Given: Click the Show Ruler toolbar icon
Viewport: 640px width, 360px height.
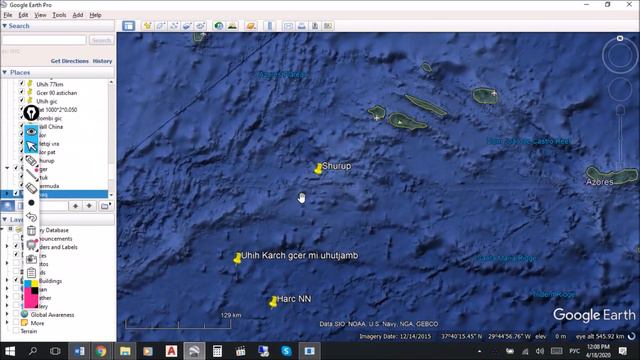Looking at the screenshot, I should 269,26.
